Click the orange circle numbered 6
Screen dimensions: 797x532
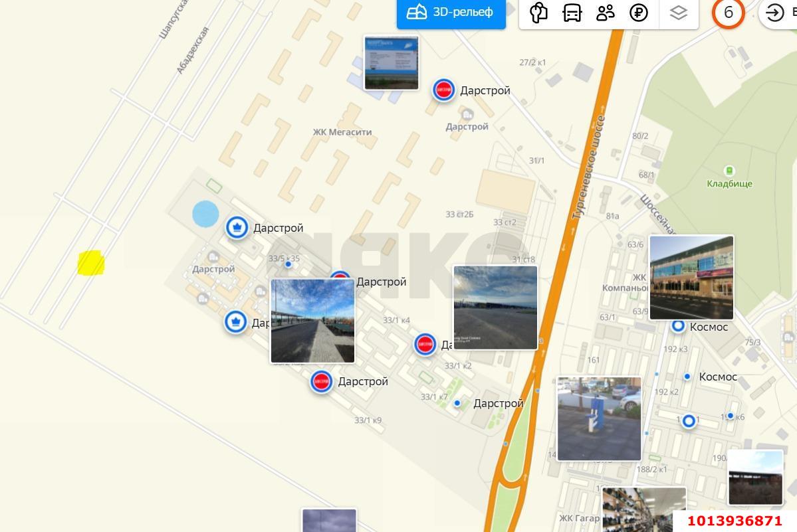[728, 13]
